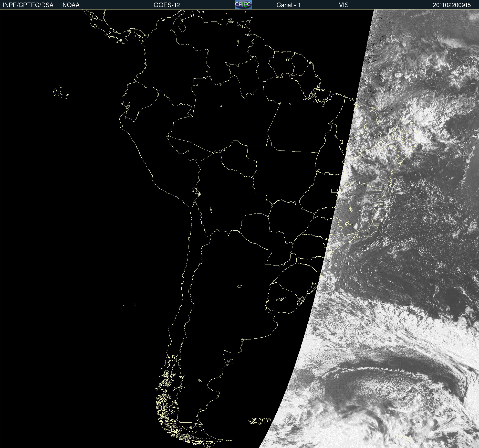Click the VIS channel label

344,5
